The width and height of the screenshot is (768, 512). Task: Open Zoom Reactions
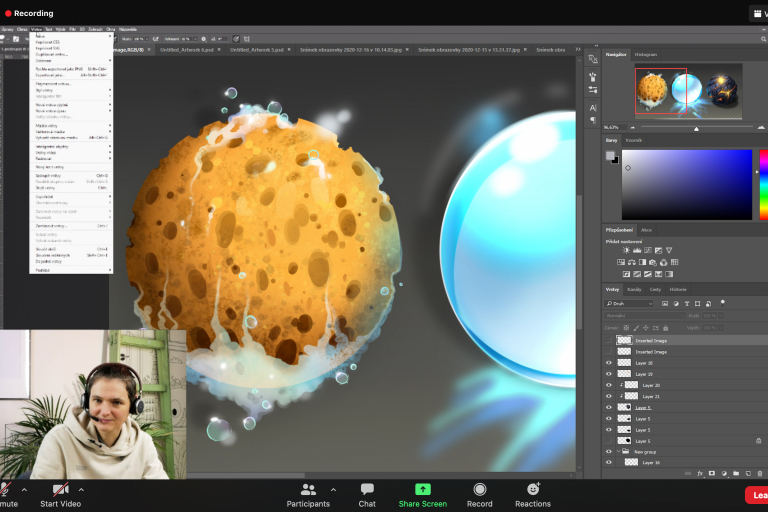[x=532, y=489]
